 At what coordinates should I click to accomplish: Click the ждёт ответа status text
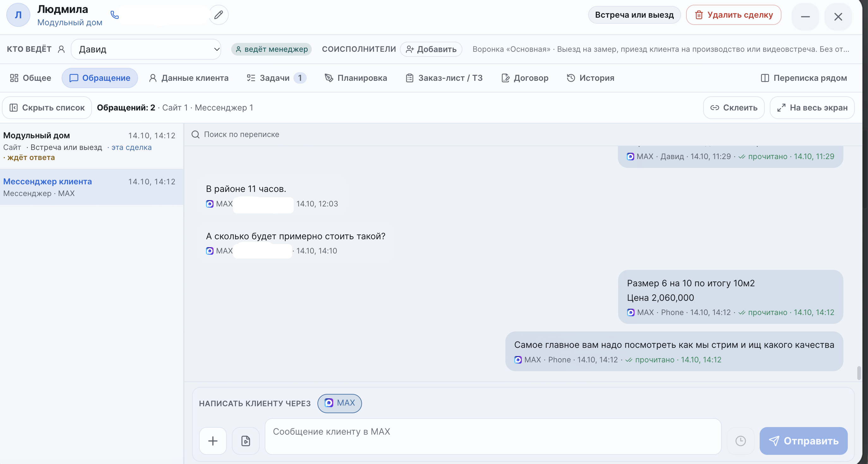[31, 157]
